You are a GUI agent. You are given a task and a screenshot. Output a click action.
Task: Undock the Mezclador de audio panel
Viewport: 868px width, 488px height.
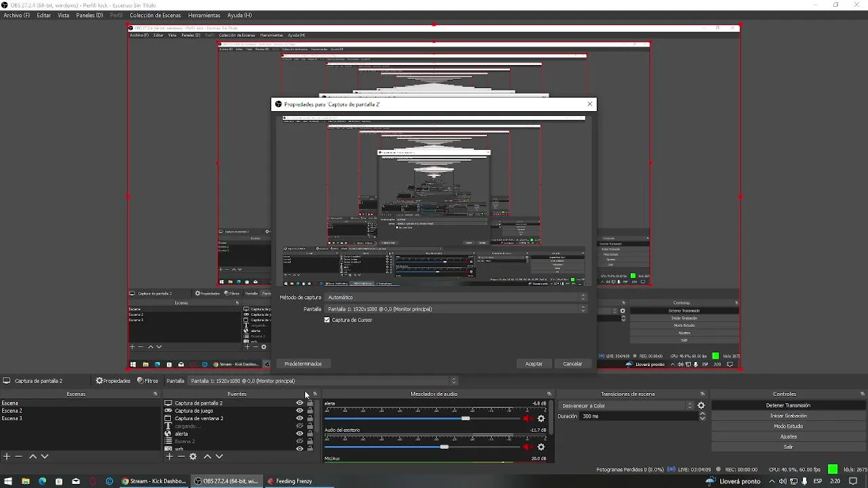coord(549,394)
